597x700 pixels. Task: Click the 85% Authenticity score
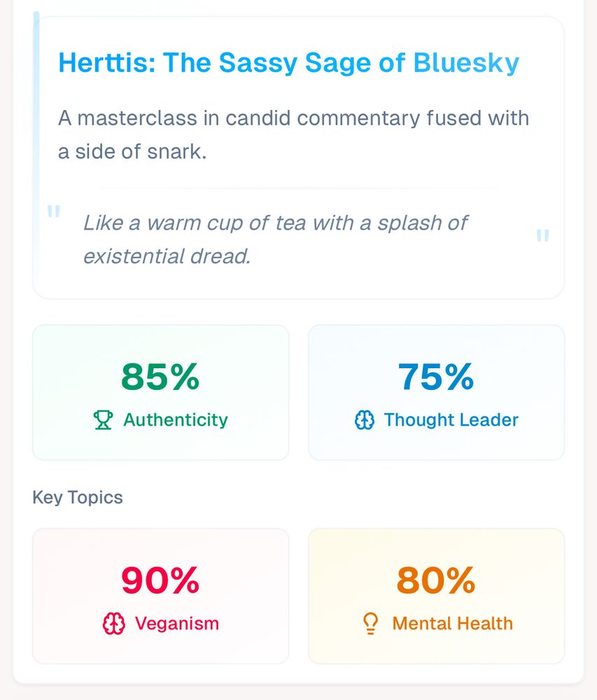click(159, 377)
